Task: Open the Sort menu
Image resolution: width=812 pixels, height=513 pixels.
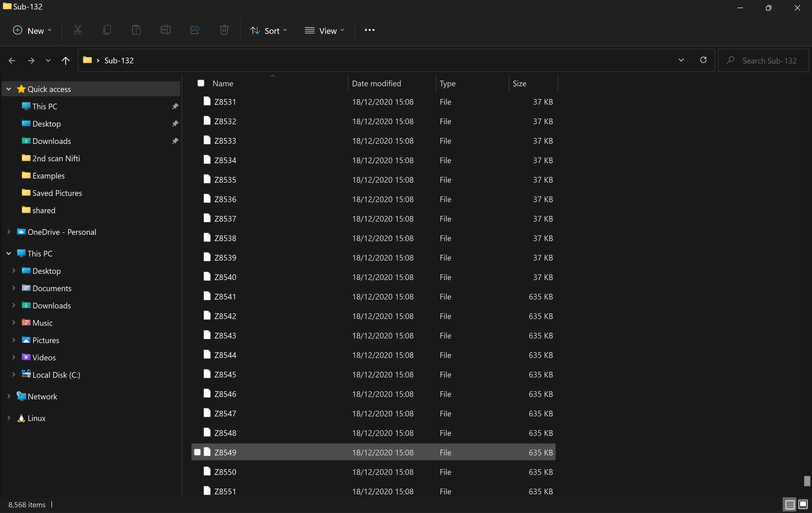Action: click(x=269, y=31)
